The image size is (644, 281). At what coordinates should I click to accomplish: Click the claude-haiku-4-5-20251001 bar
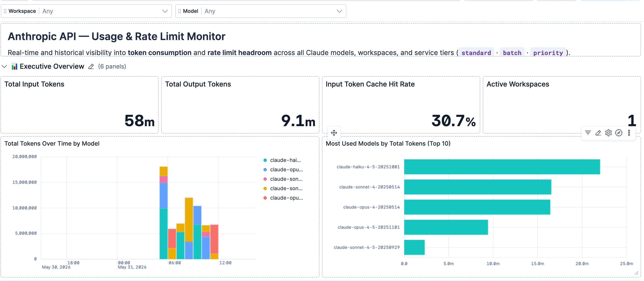pos(502,167)
